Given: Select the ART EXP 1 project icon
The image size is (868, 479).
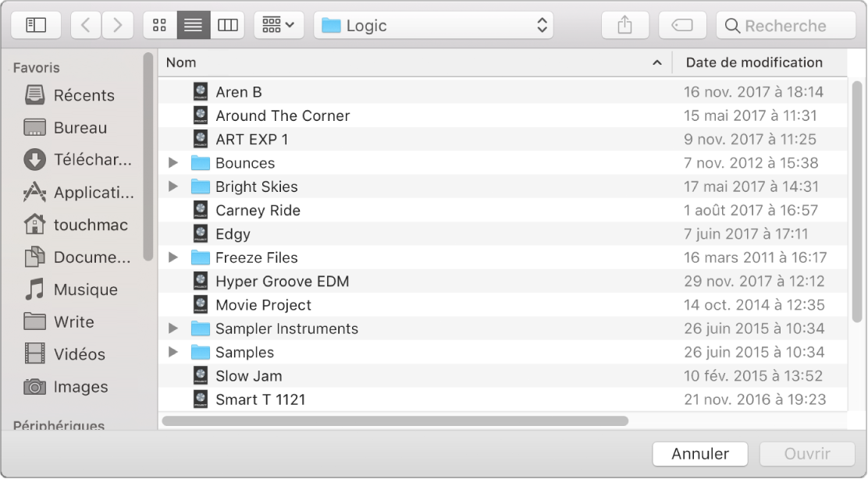Looking at the screenshot, I should (x=201, y=140).
